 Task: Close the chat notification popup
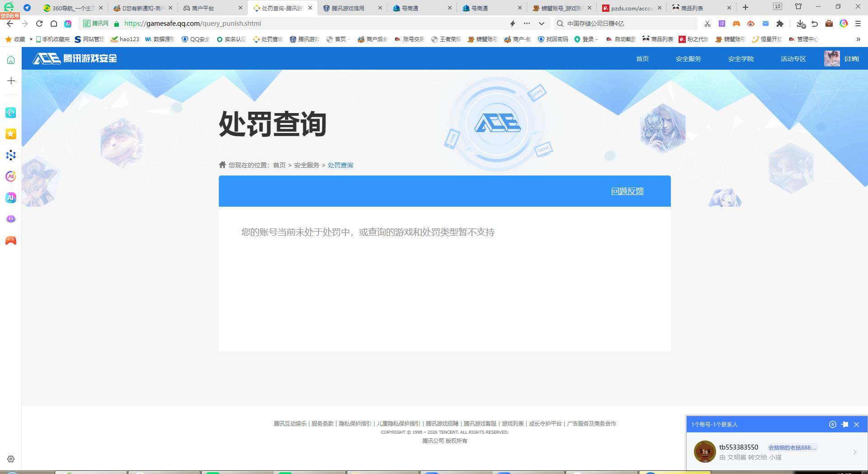[856, 424]
